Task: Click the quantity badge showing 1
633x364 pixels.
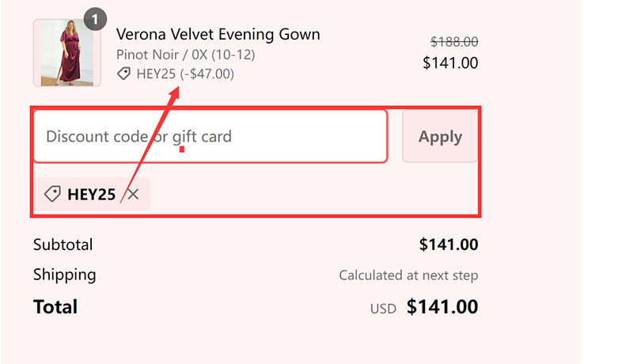Action: [x=95, y=19]
